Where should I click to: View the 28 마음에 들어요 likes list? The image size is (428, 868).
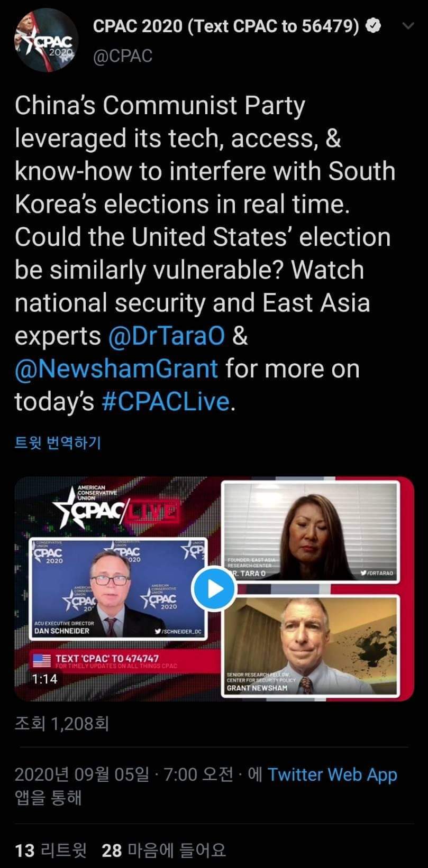click(164, 850)
